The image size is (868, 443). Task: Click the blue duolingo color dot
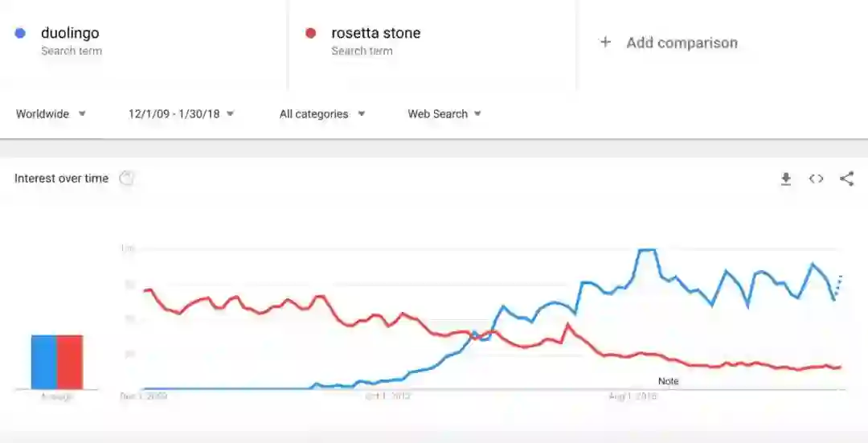click(21, 33)
